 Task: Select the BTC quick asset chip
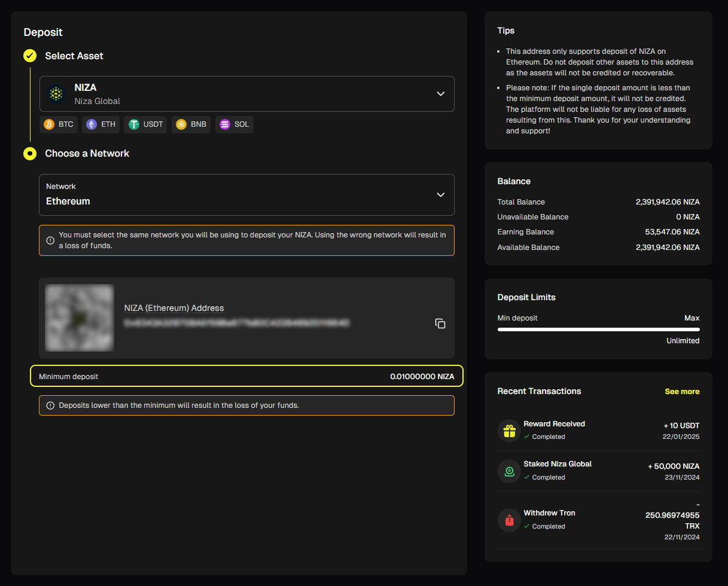click(59, 124)
